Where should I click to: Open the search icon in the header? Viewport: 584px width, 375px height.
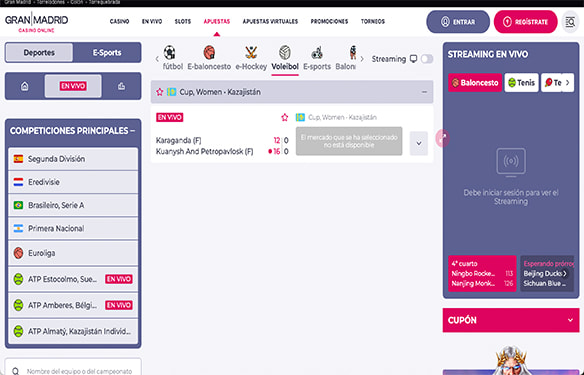570,22
